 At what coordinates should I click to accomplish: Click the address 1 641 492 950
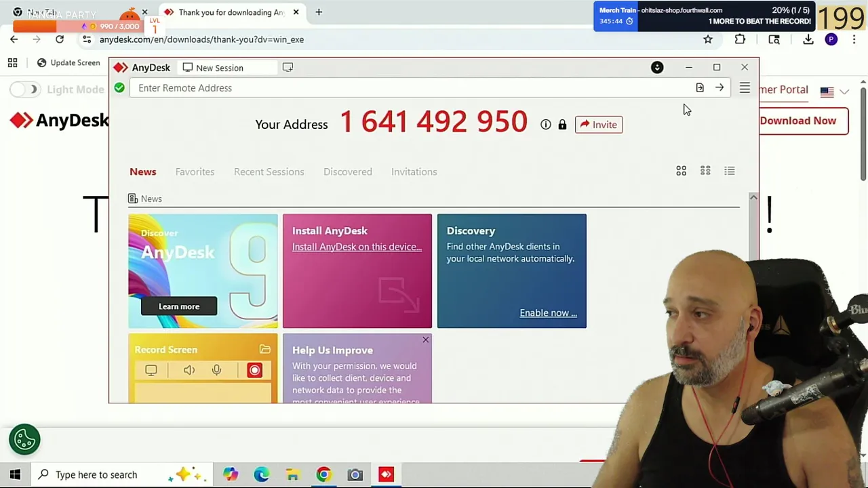433,122
